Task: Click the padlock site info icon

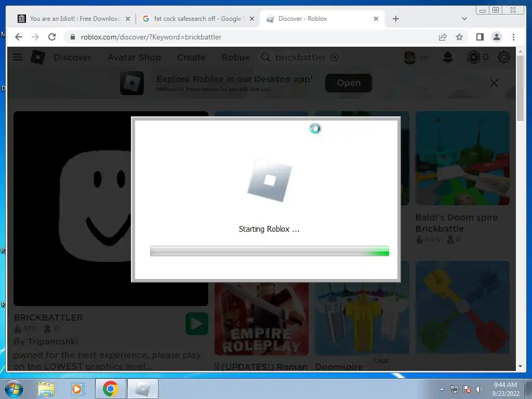Action: click(72, 37)
